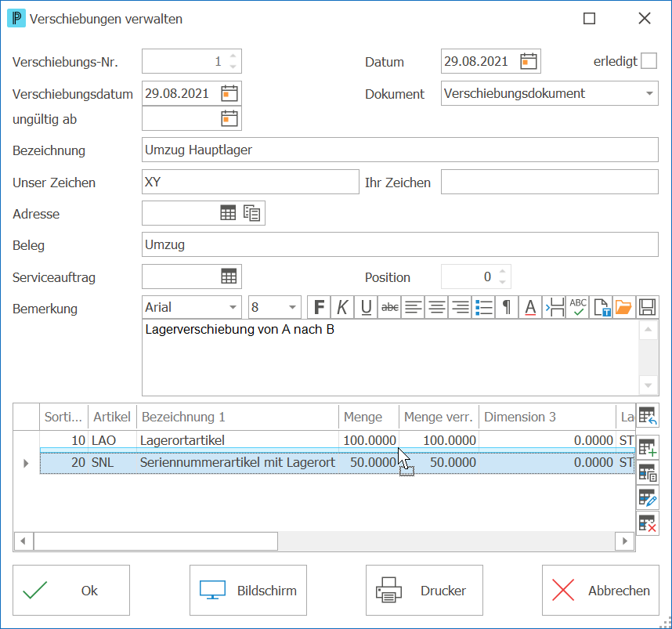Expand row indicator for SNL position

pyautogui.click(x=26, y=463)
